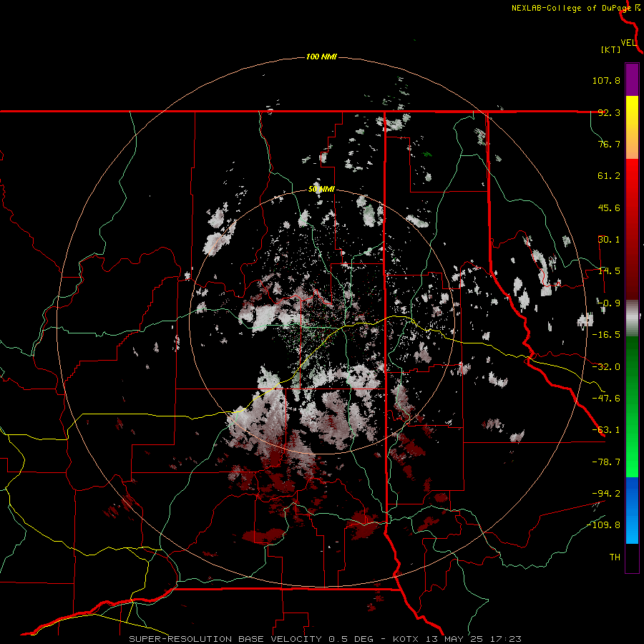Click the -63.1 legend value
Image resolution: width=644 pixels, height=644 pixels.
pyautogui.click(x=606, y=430)
